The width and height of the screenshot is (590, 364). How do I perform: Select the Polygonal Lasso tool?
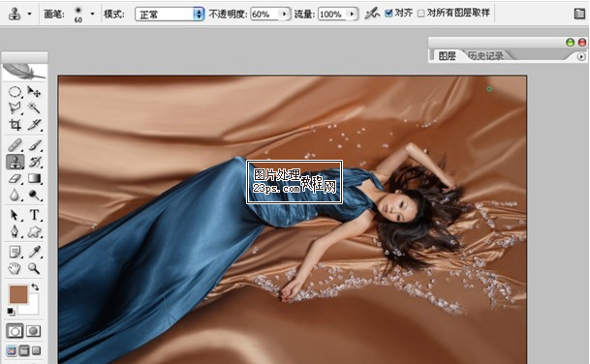click(16, 108)
